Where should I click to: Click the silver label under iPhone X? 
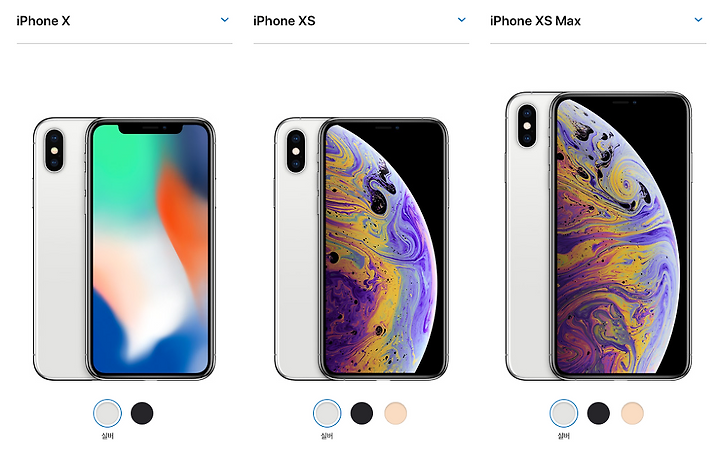pos(107,436)
